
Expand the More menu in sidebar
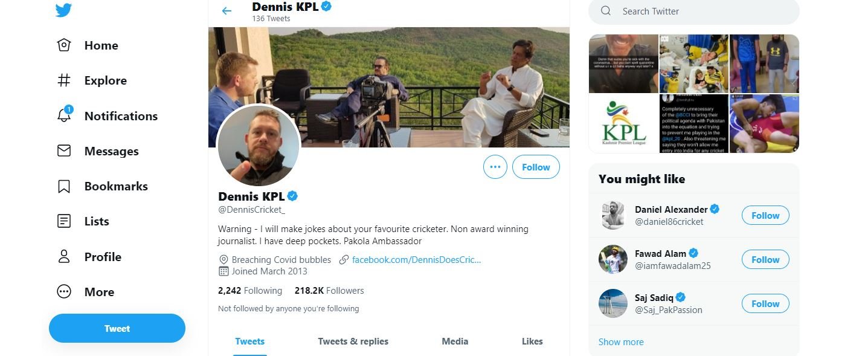(x=98, y=292)
